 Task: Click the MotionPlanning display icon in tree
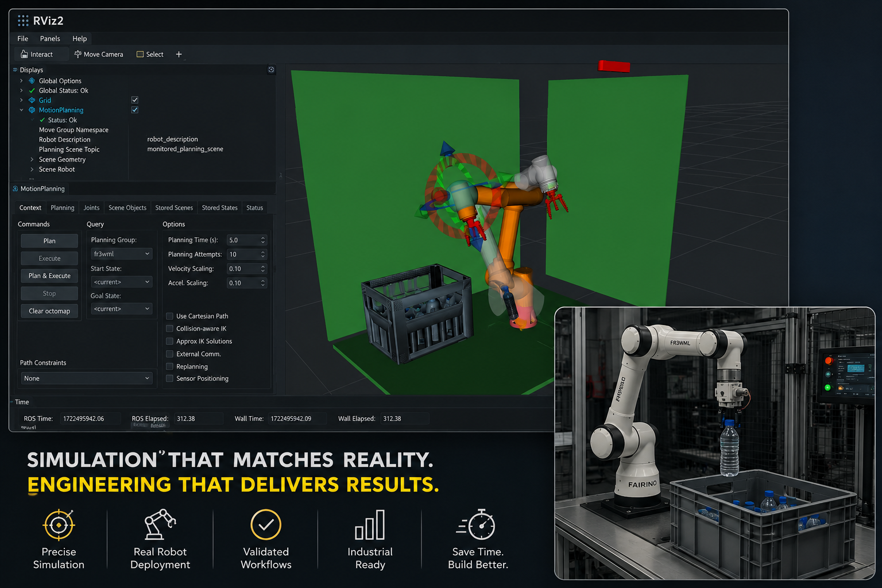[x=32, y=110]
